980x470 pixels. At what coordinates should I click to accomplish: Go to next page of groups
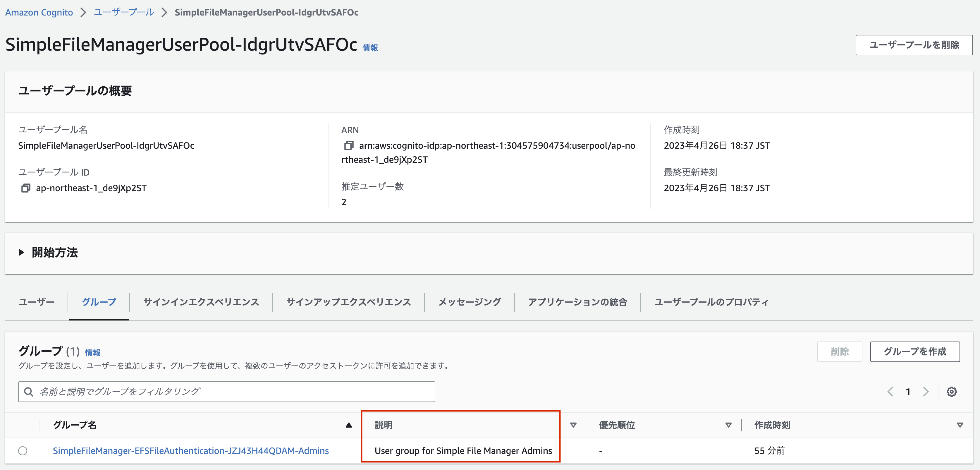tap(926, 392)
